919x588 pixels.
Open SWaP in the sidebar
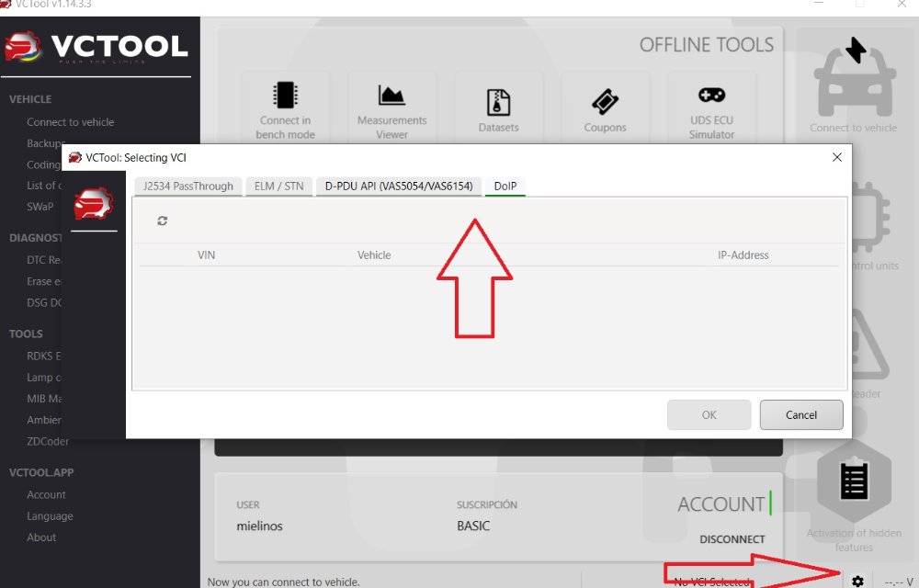pyautogui.click(x=40, y=207)
